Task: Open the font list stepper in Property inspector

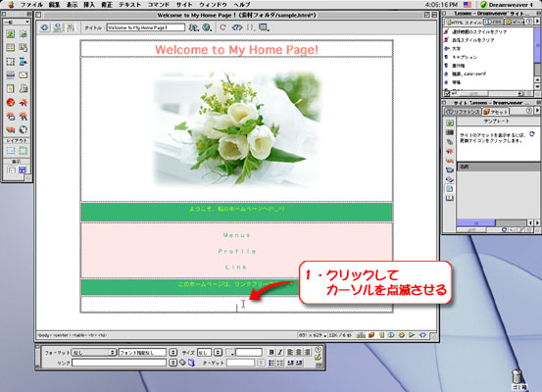Action: 172,352
